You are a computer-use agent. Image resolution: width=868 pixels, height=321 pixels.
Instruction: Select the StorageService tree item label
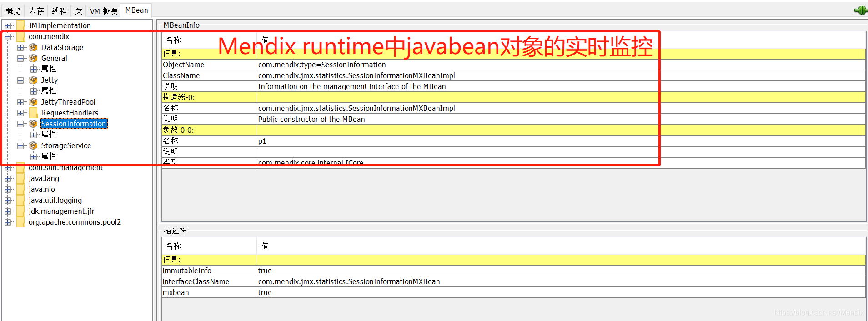click(x=66, y=145)
